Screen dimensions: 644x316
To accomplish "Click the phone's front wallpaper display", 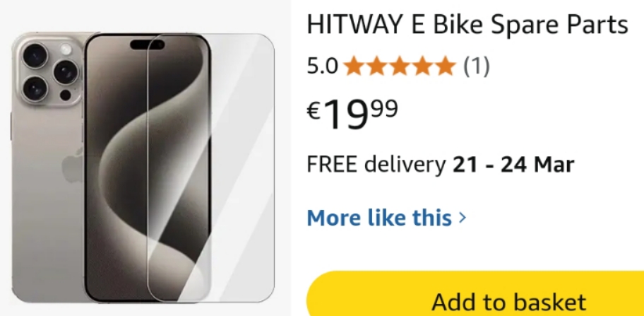I will point(148,168).
